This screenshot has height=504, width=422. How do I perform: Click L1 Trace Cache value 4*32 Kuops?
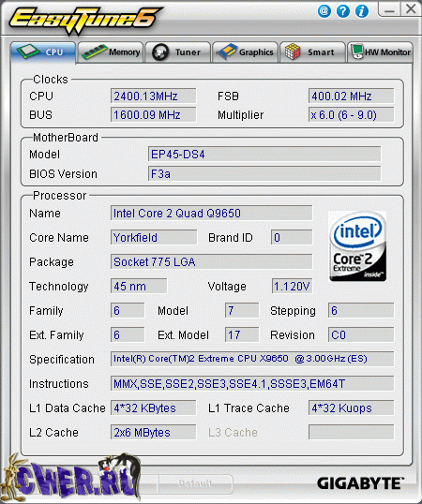click(x=351, y=408)
